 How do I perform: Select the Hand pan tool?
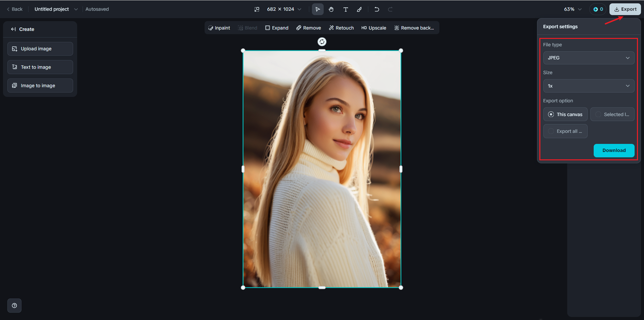(331, 9)
